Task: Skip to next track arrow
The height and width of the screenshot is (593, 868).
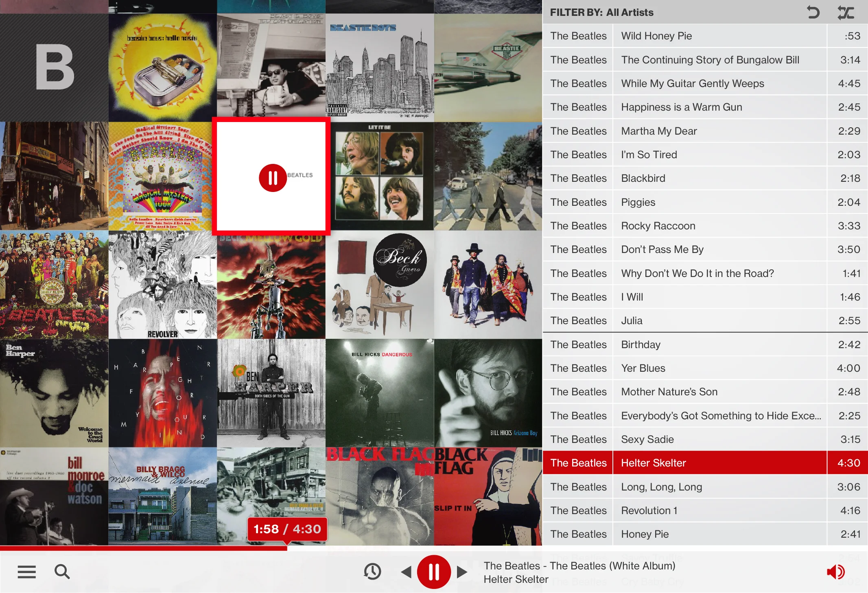Action: tap(462, 572)
